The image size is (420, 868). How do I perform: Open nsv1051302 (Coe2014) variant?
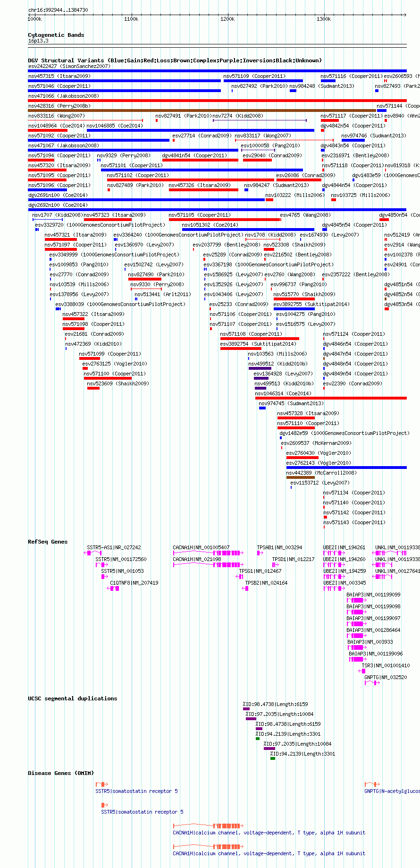tap(210, 225)
